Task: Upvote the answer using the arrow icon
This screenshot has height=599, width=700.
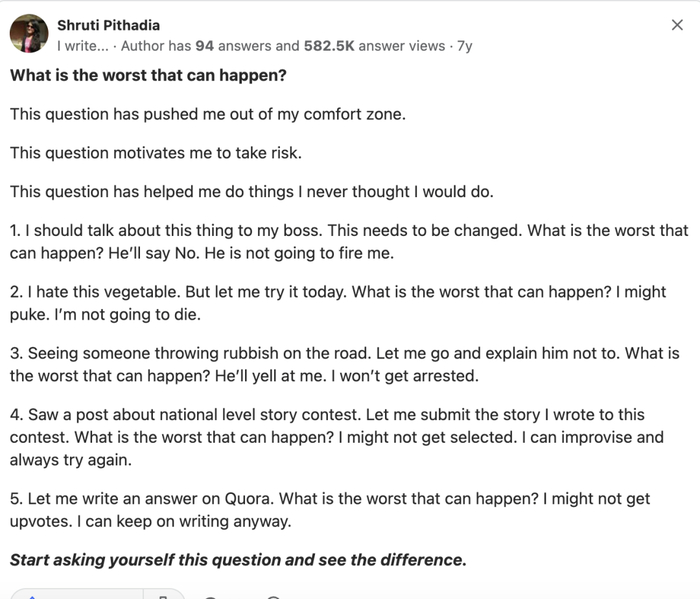Action: click(30, 596)
